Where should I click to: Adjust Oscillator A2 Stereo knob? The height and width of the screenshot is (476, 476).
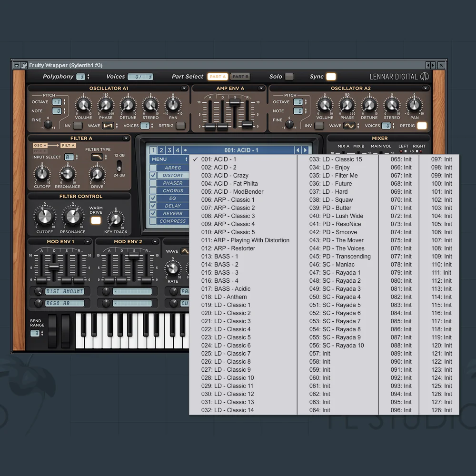point(392,105)
